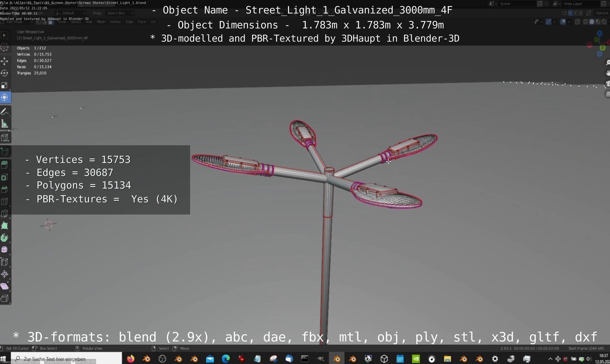Open Windows Settings gear on taskbar
The width and height of the screenshot is (610, 364).
pyautogui.click(x=495, y=359)
